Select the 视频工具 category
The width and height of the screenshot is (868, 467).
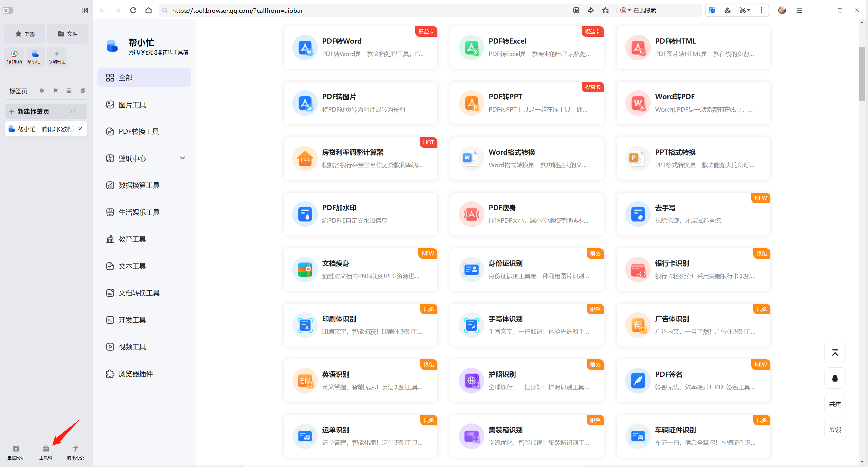click(144, 347)
